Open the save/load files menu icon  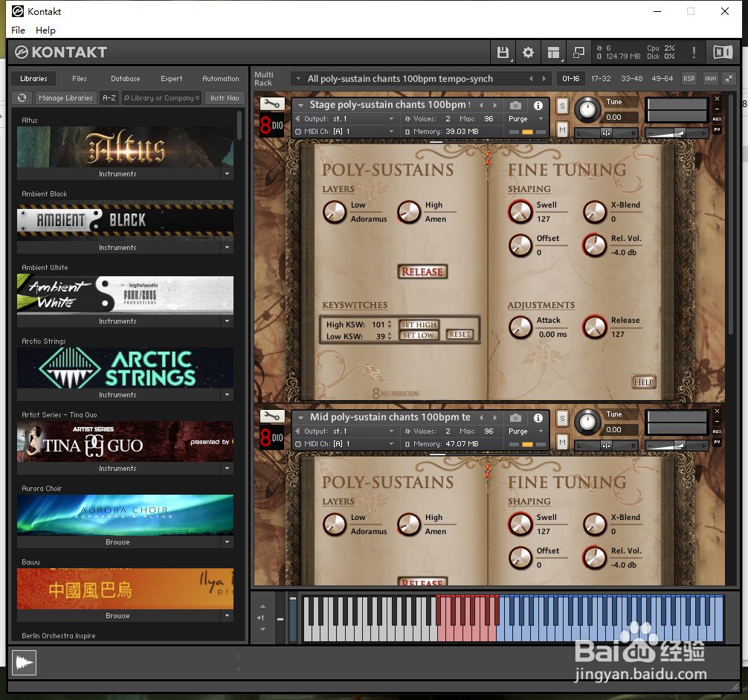503,53
